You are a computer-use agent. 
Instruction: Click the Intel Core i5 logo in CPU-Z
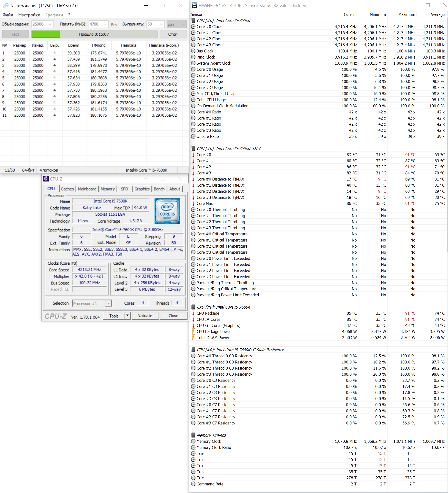coord(167,211)
